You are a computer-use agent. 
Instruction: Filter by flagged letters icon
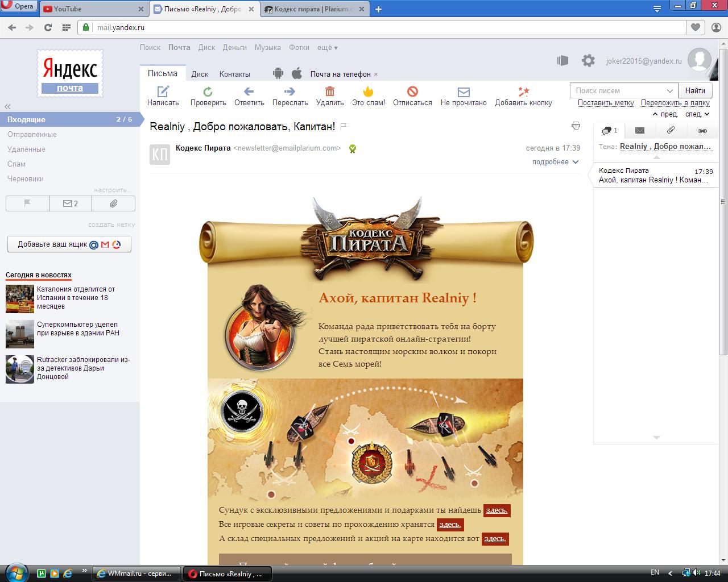[27, 203]
